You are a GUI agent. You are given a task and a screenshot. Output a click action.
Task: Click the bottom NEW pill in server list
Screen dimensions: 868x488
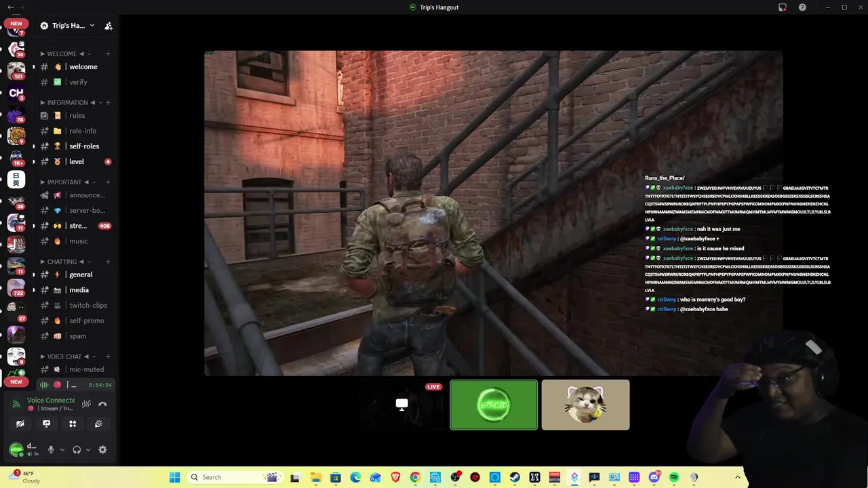coord(16,382)
